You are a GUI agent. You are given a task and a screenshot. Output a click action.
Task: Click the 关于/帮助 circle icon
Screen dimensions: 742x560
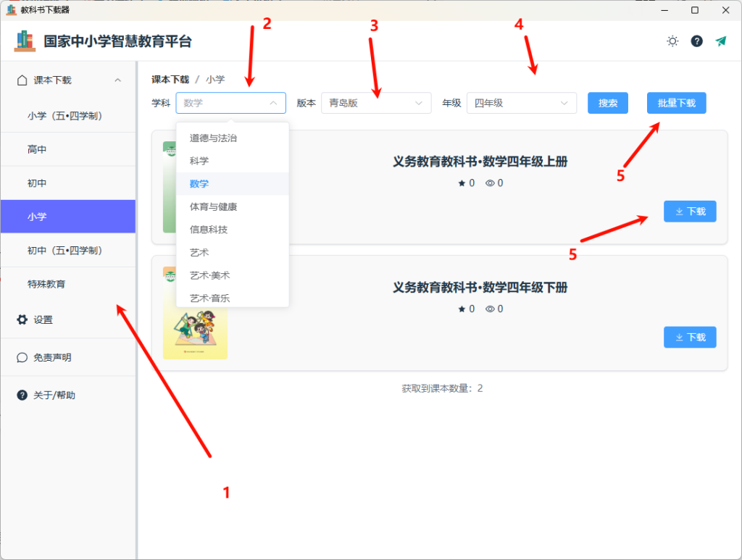[x=20, y=395]
